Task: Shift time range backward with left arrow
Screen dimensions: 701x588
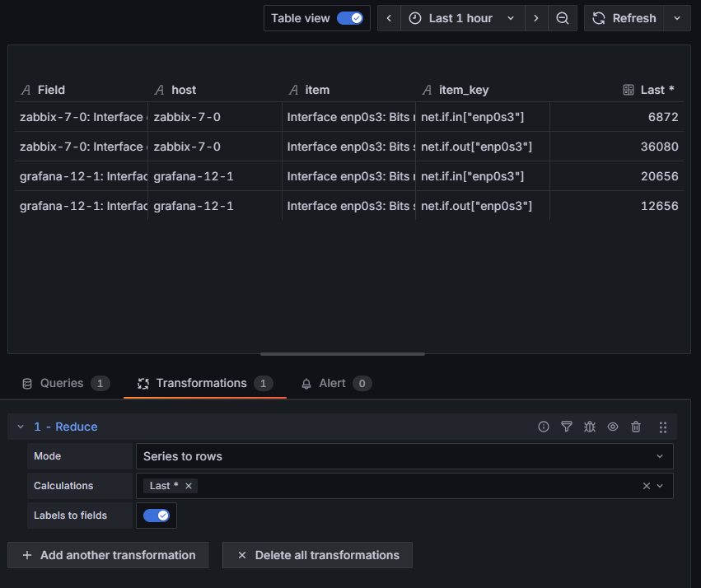Action: click(x=389, y=18)
